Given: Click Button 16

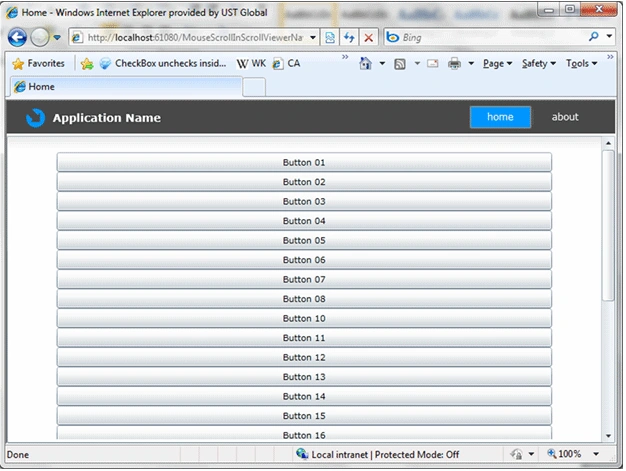Looking at the screenshot, I should [x=304, y=433].
